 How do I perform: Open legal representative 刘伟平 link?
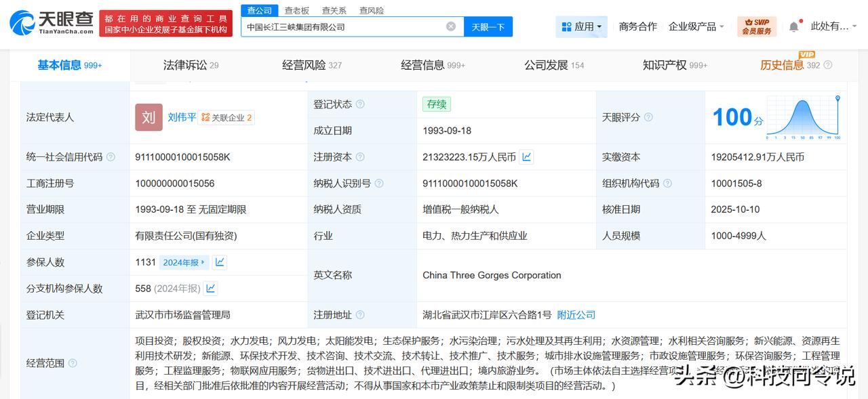tap(182, 117)
